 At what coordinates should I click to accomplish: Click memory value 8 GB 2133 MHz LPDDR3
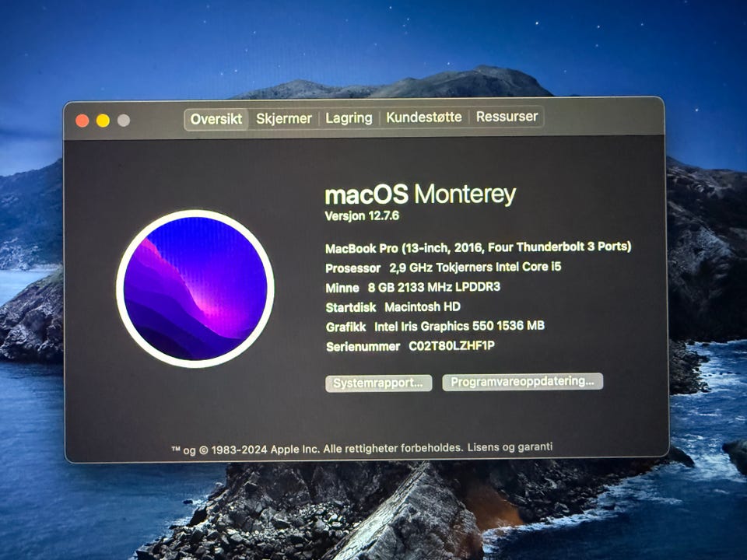[434, 287]
